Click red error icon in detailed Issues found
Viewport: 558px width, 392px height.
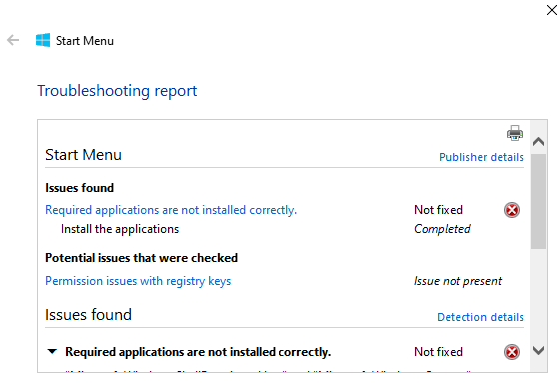[x=512, y=352]
